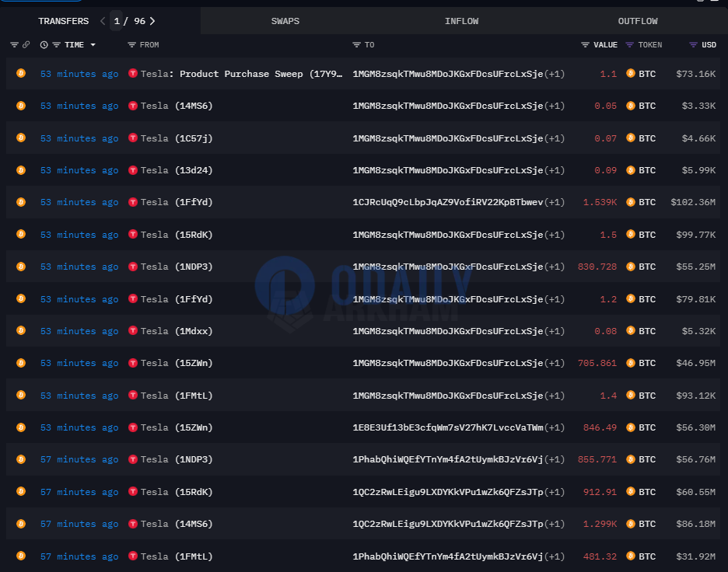Select the USD amount $102.36M
728x572 pixels.
point(693,202)
